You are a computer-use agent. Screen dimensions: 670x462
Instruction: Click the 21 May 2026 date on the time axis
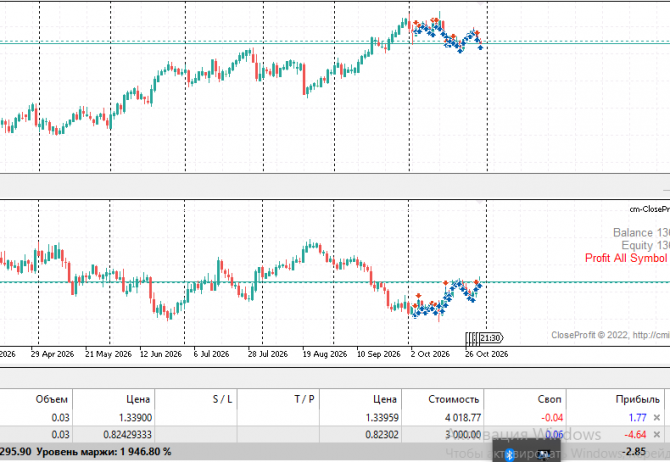click(108, 354)
